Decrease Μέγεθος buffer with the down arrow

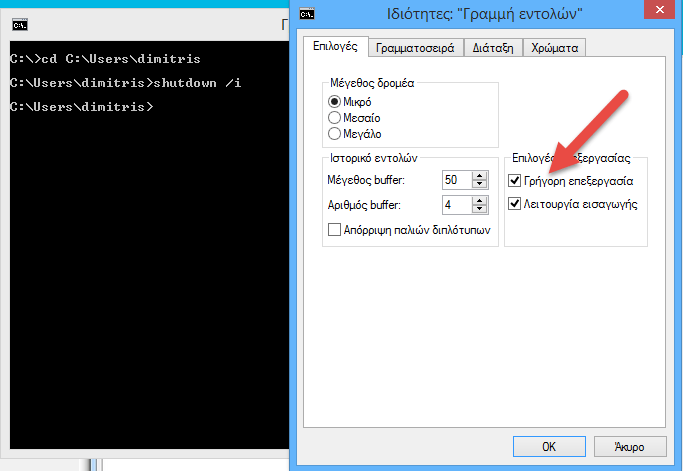480,185
